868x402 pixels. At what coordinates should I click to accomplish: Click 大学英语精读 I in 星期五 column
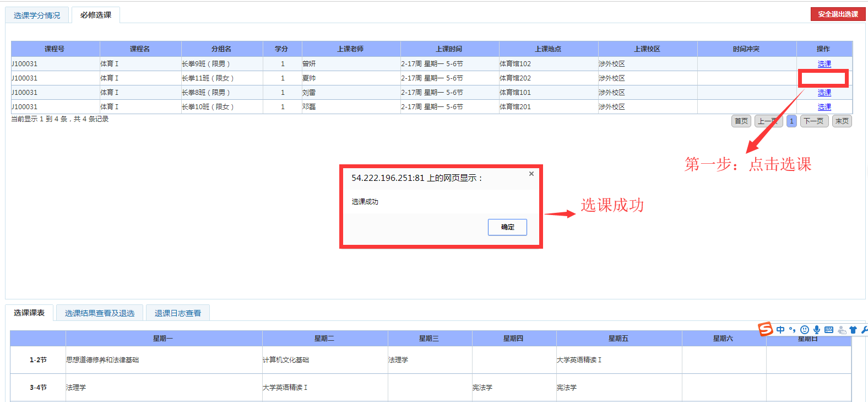579,360
